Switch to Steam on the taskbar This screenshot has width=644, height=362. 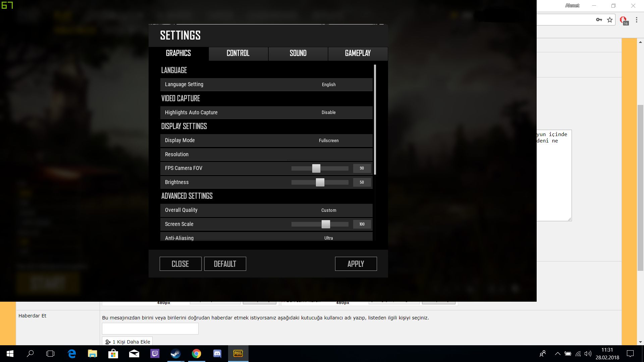point(176,354)
